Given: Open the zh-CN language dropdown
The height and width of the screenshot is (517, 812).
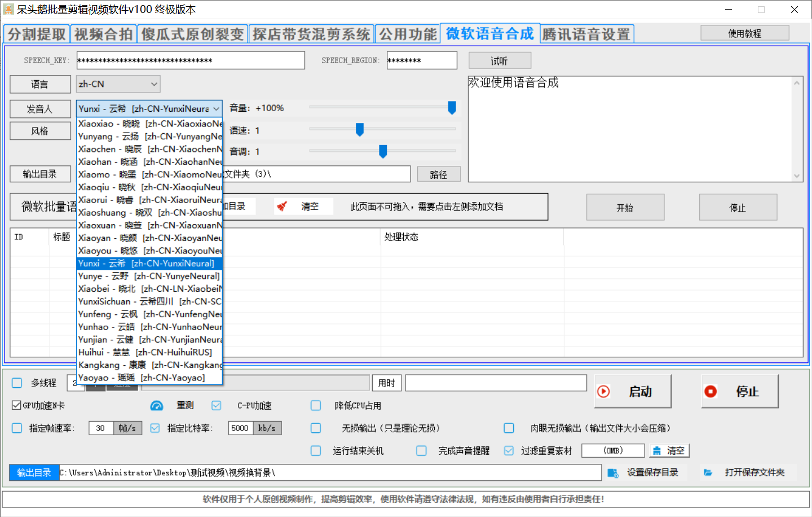Looking at the screenshot, I should pos(118,84).
